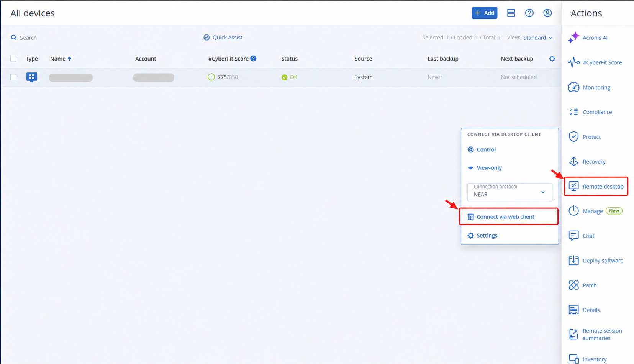
Task: Click the Windows device type icon
Action: point(32,77)
